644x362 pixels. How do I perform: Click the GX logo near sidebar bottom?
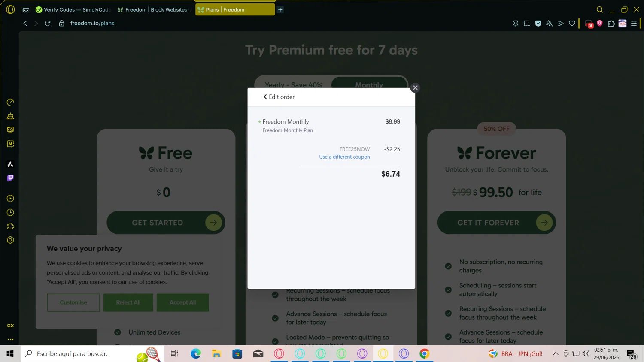click(x=10, y=326)
